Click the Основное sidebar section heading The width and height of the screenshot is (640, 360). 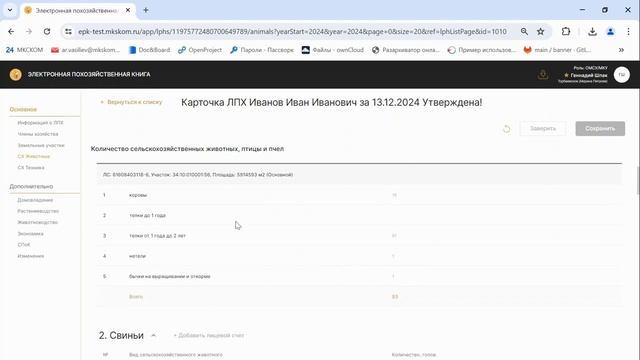coord(23,109)
